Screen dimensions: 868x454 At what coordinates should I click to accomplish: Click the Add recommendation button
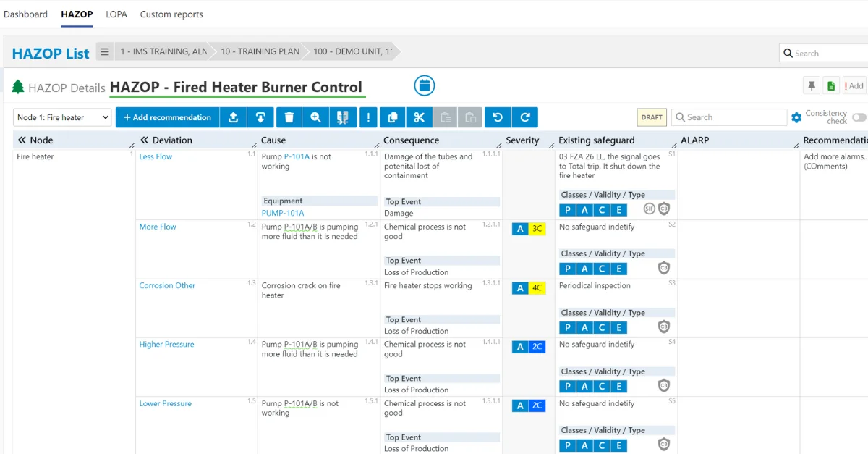click(167, 117)
